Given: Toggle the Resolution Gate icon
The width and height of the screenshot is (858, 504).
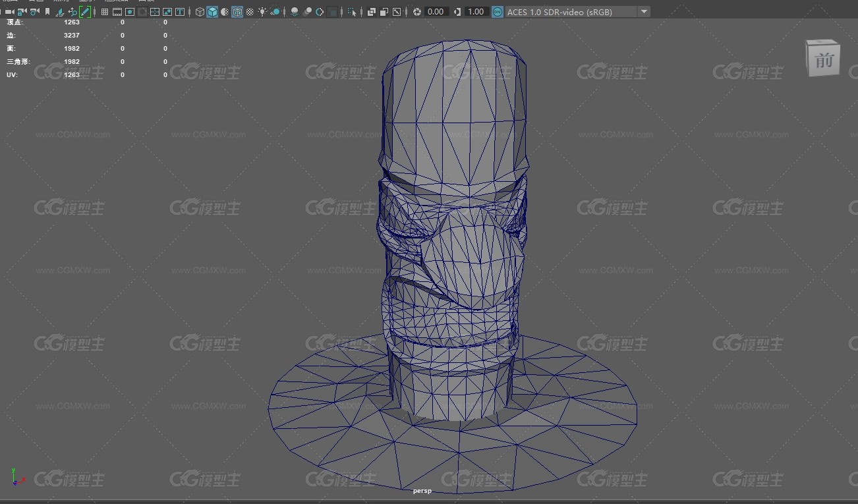Looking at the screenshot, I should (x=130, y=12).
